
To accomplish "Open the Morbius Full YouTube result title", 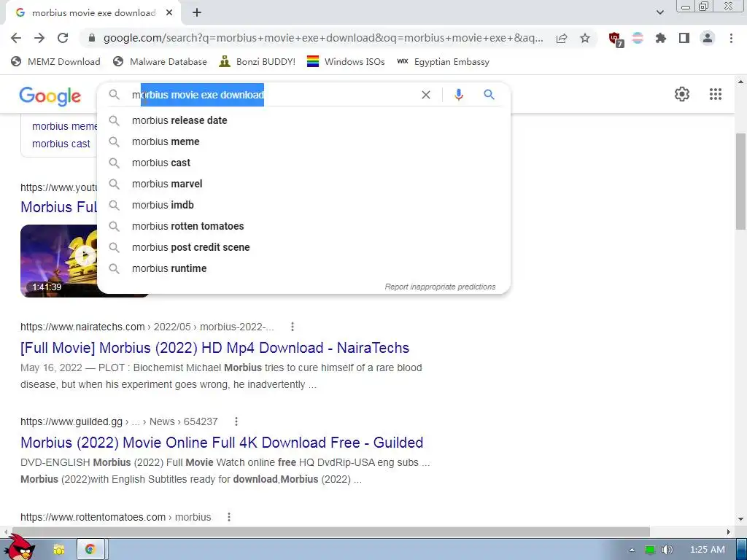I will point(58,207).
